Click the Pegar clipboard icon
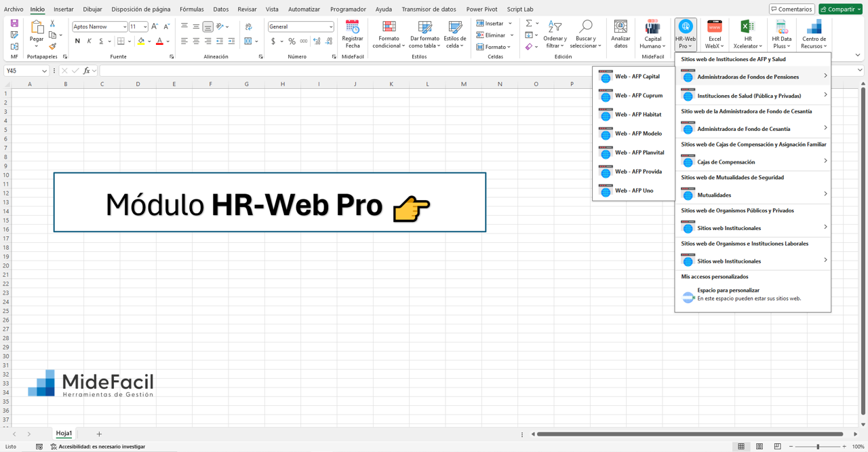The width and height of the screenshot is (868, 452). 37,26
